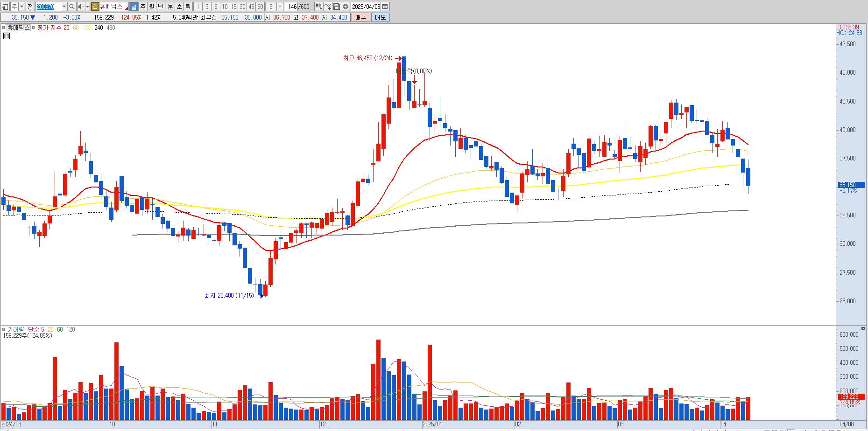The height and width of the screenshot is (431, 868).
Task: Switch to 월 monthly chart period
Action: (152, 7)
